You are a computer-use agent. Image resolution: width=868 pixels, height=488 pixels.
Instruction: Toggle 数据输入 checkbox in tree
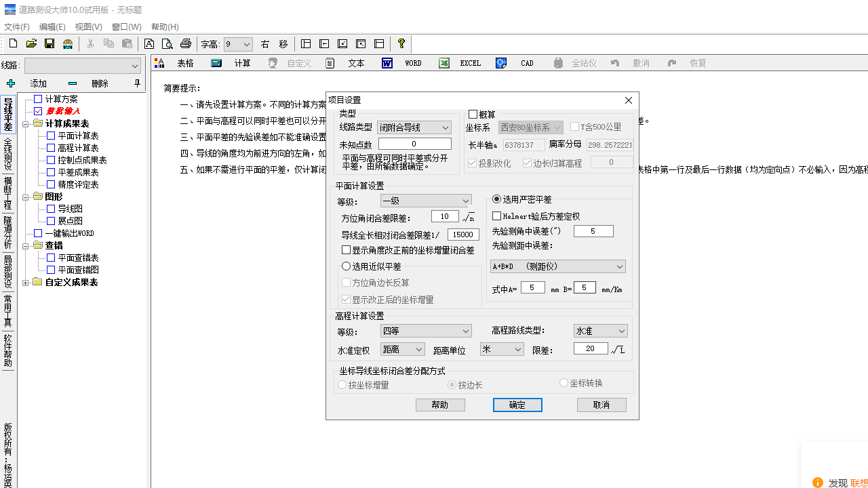(38, 111)
